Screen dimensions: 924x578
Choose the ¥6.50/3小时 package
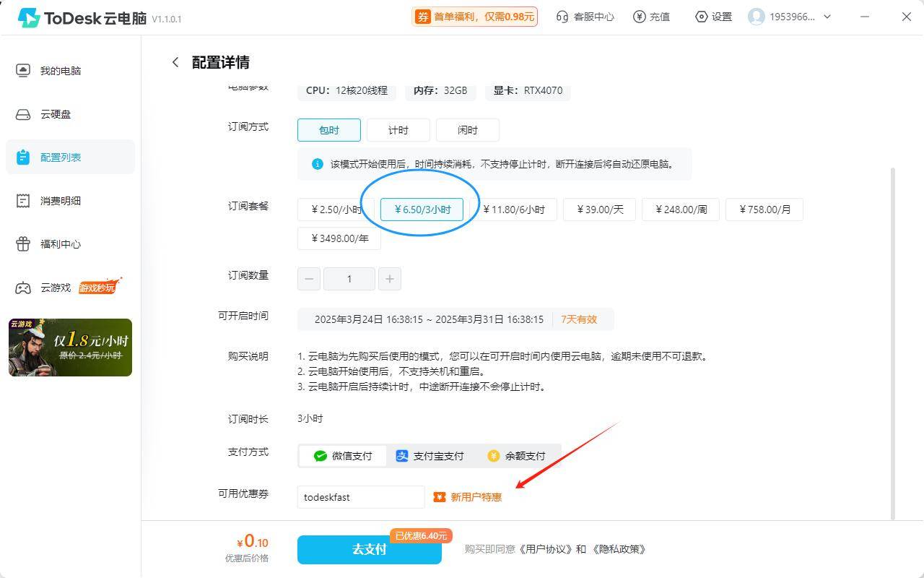[x=422, y=210]
